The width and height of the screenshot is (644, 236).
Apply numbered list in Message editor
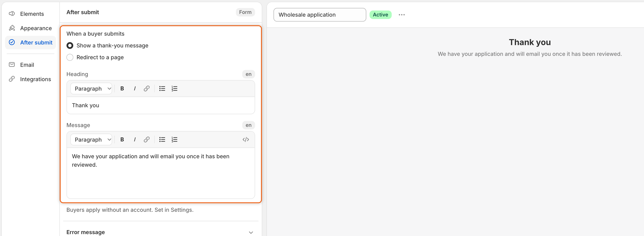(174, 140)
